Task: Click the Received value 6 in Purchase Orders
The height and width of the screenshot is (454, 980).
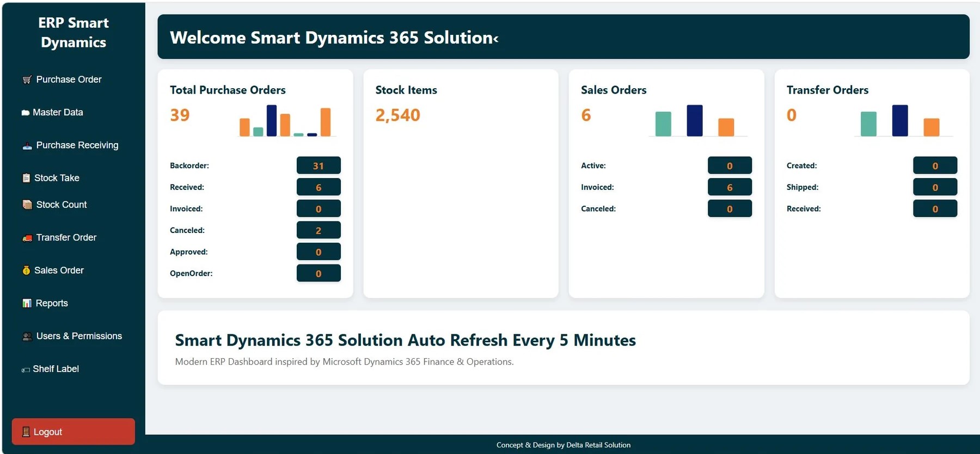Action: pos(318,187)
